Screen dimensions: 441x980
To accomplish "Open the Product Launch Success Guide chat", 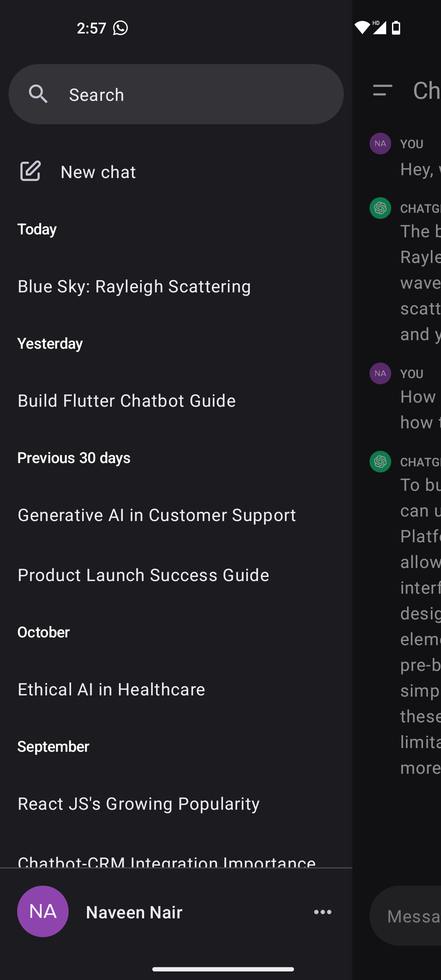I will point(143,575).
